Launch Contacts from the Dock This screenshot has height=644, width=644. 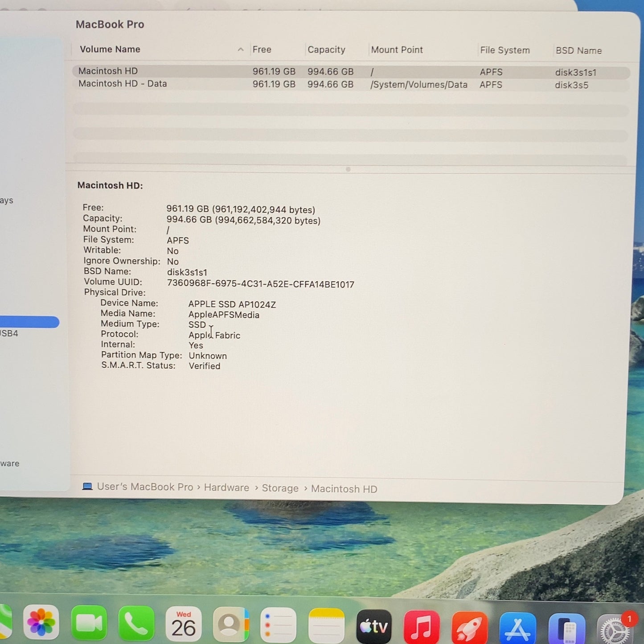(231, 624)
